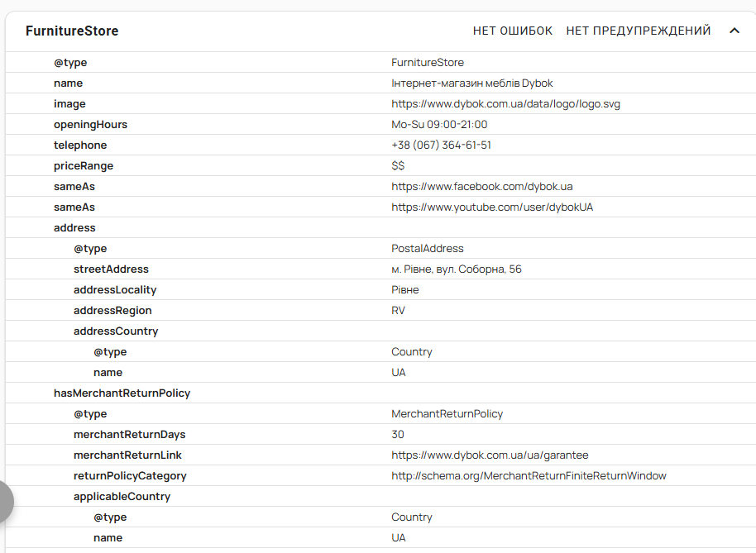This screenshot has height=553, width=756.
Task: Select the openingHours row
Action: [380, 124]
